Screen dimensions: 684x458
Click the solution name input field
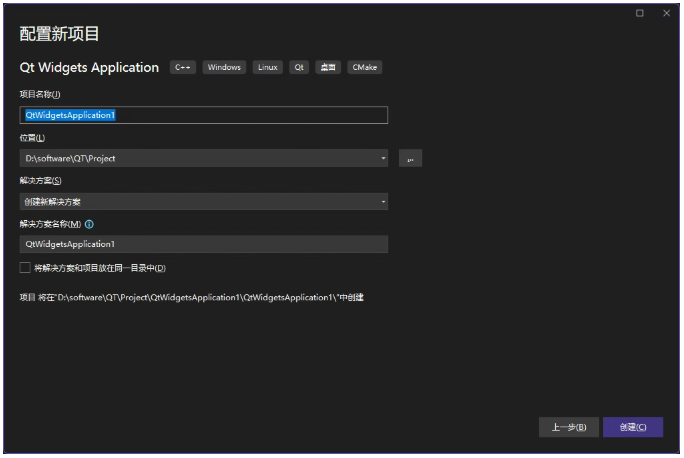point(204,244)
